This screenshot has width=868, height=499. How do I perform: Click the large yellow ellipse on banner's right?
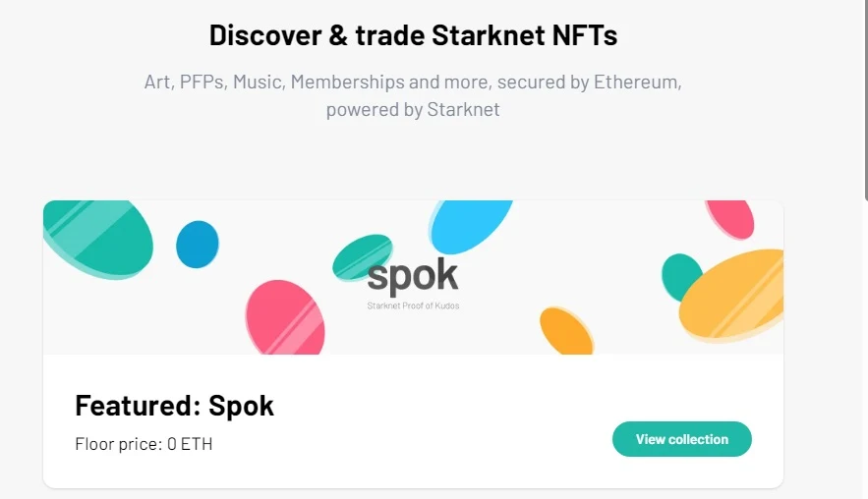pyautogui.click(x=731, y=295)
